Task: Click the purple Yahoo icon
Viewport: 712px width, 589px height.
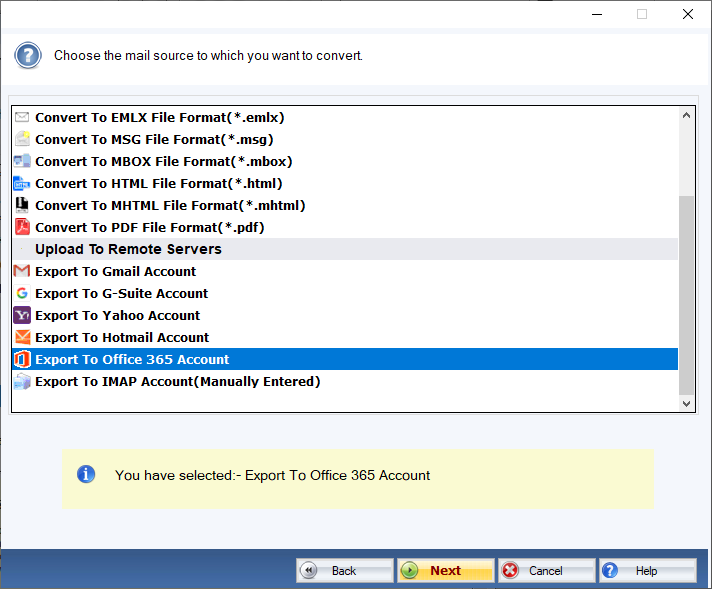Action: pos(22,315)
